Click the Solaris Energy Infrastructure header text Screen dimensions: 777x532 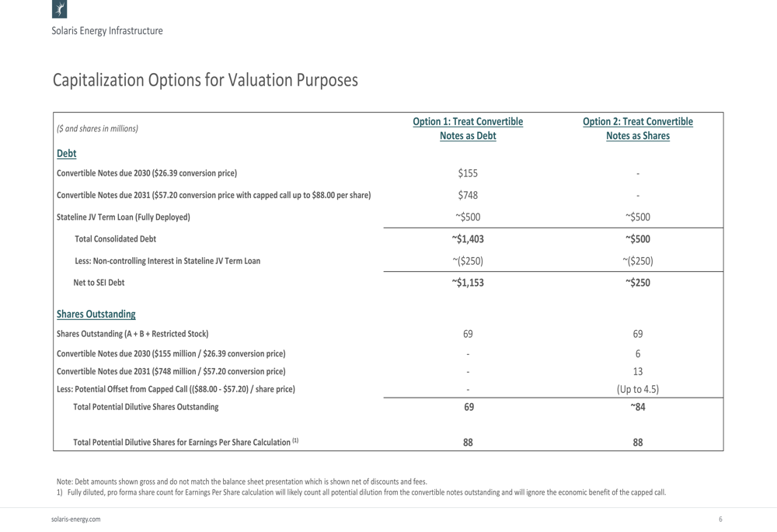click(107, 31)
